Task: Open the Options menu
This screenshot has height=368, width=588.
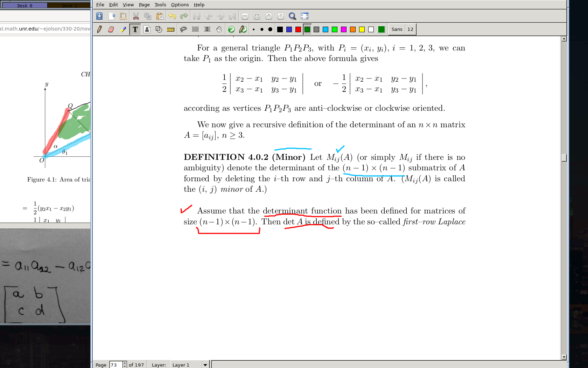Action: [x=180, y=5]
